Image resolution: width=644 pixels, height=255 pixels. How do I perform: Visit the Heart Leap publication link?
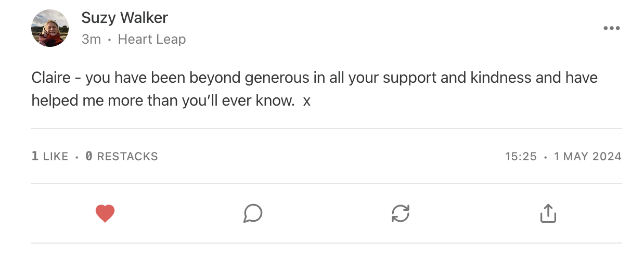pos(152,39)
